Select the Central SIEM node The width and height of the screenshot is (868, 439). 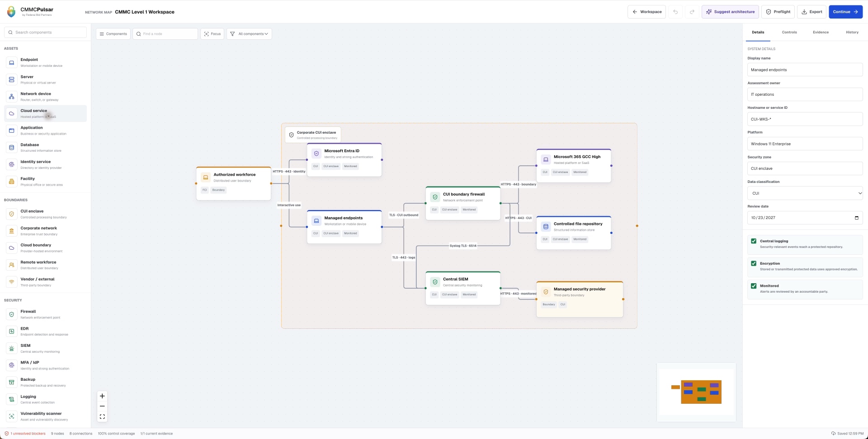coord(463,288)
